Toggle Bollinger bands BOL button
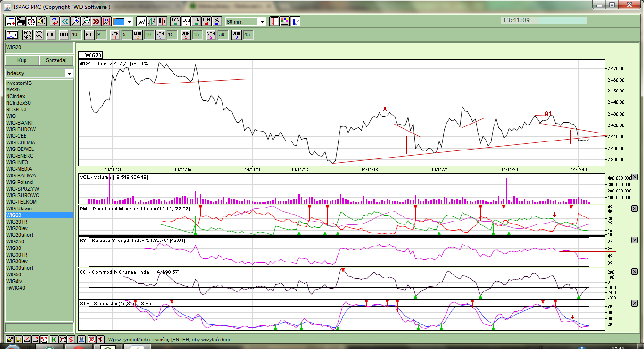Image resolution: width=644 pixels, height=349 pixels. coord(90,35)
